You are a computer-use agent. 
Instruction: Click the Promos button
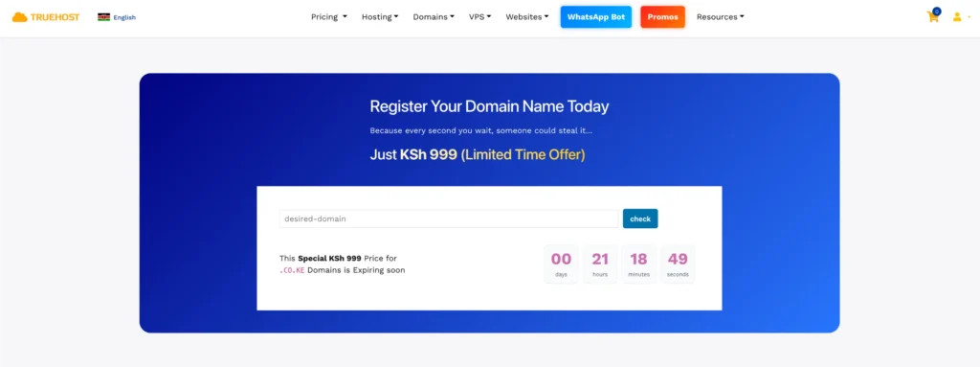click(662, 17)
